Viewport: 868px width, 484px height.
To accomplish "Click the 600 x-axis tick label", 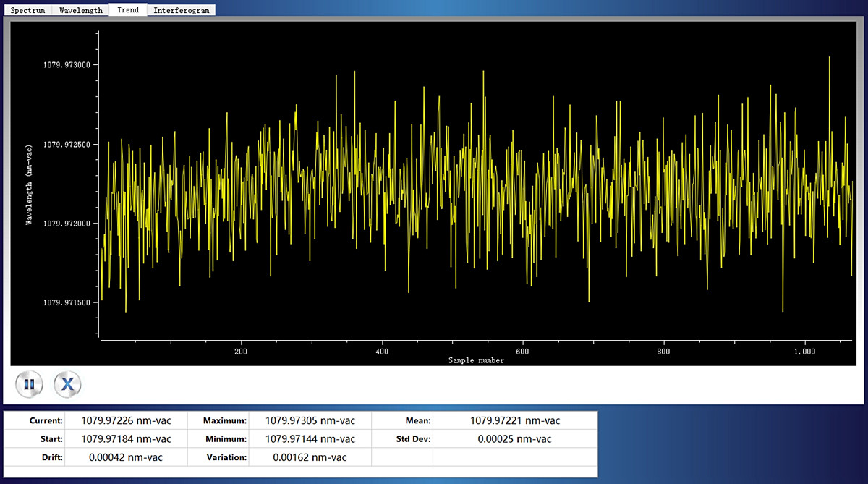I will [522, 352].
